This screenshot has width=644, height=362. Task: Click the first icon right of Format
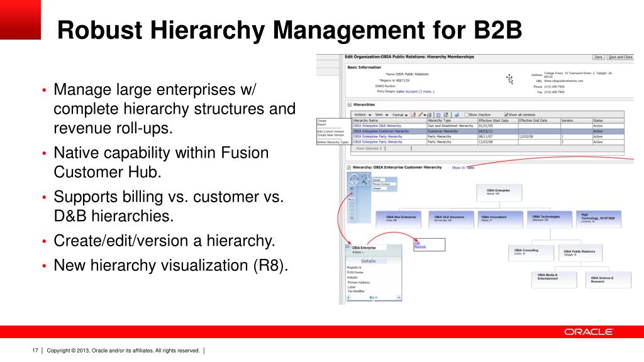414,114
